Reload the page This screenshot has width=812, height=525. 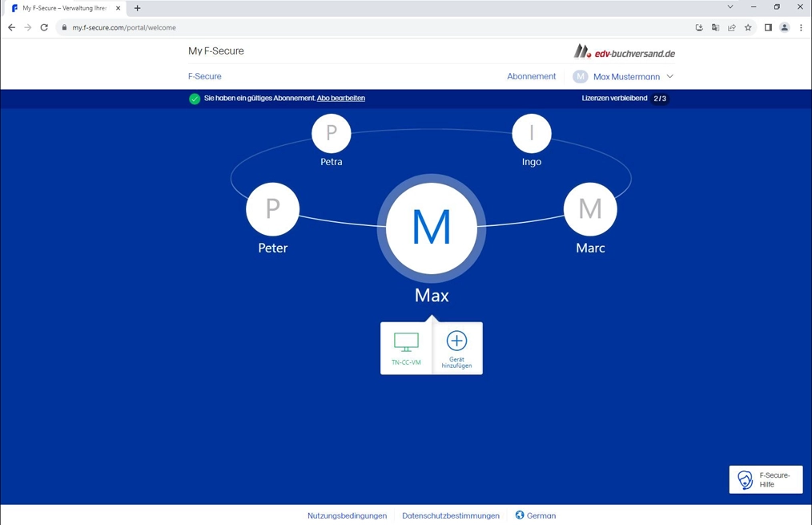tap(44, 27)
